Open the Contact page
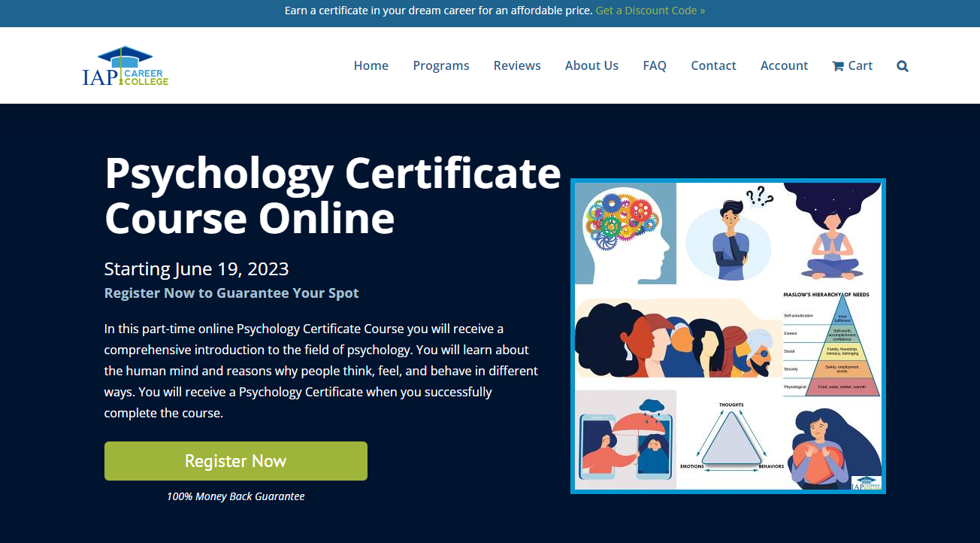The width and height of the screenshot is (980, 543). pyautogui.click(x=713, y=65)
